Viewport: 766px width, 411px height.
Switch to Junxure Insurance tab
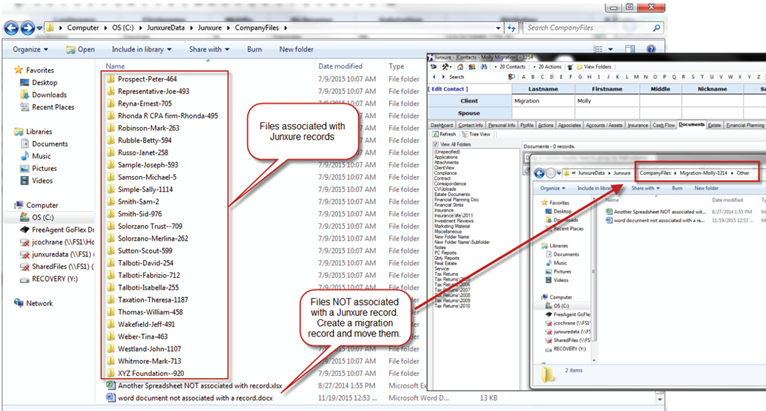tap(638, 125)
